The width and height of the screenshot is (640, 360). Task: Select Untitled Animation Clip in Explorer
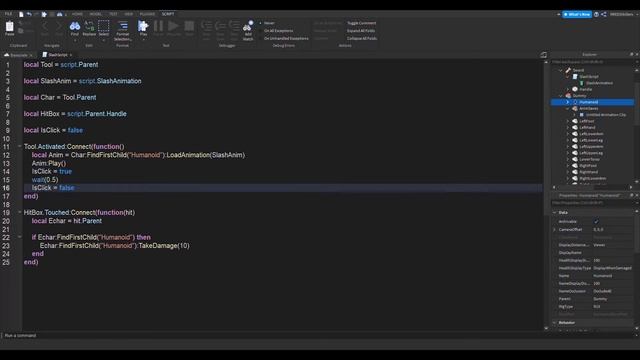pos(606,115)
